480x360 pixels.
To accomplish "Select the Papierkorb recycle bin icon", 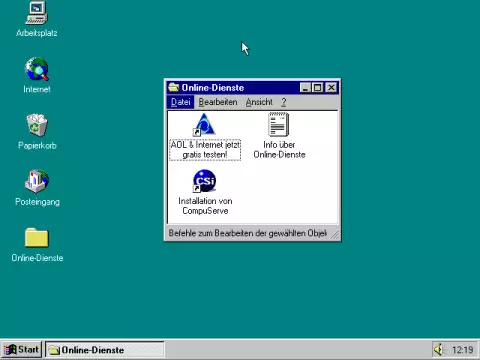I will pyautogui.click(x=37, y=125).
